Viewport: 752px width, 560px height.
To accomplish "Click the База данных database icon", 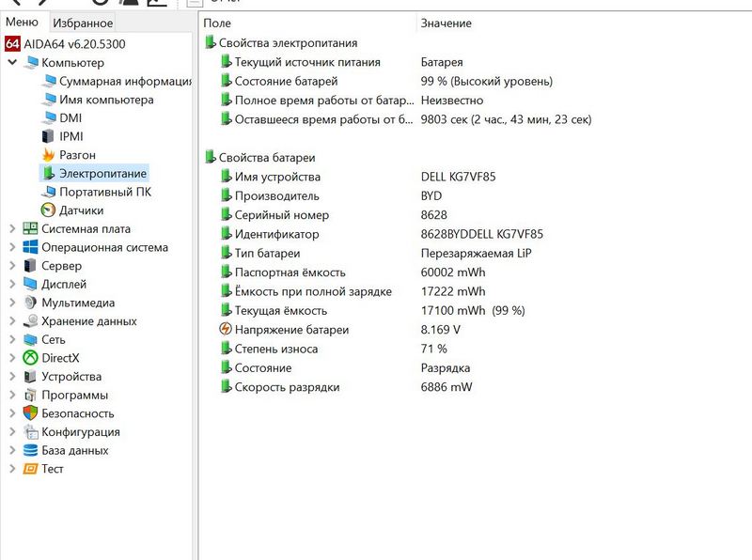I will [31, 450].
